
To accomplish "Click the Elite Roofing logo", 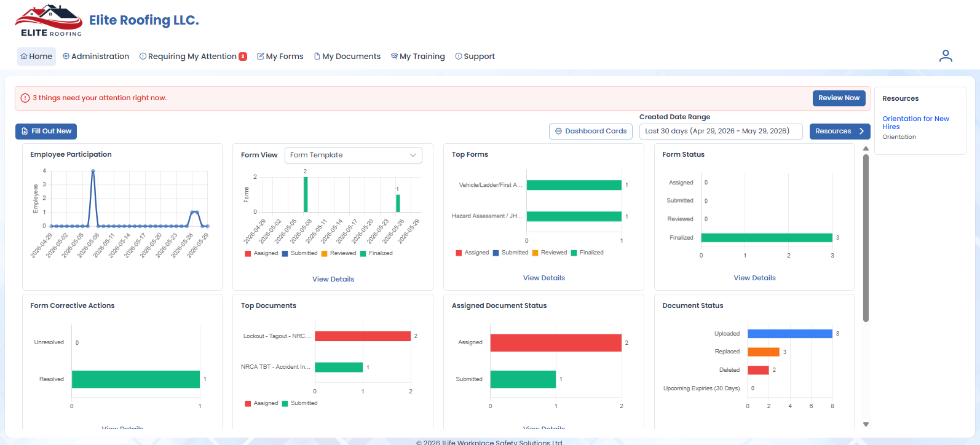I will coord(49,20).
